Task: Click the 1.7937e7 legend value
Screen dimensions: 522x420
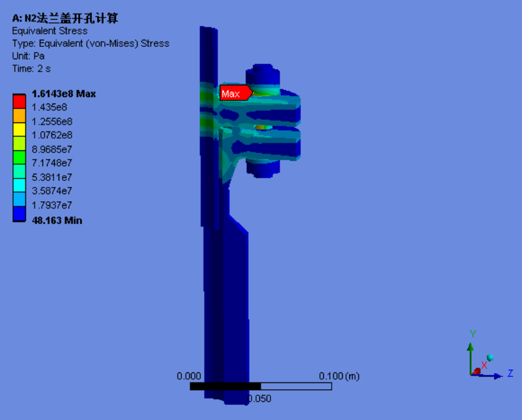Action: click(52, 205)
